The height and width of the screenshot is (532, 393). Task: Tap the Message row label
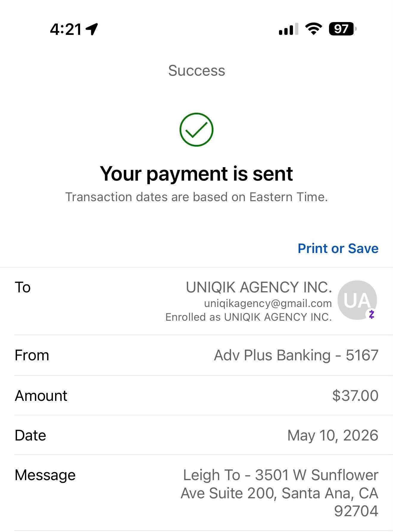pos(45,475)
